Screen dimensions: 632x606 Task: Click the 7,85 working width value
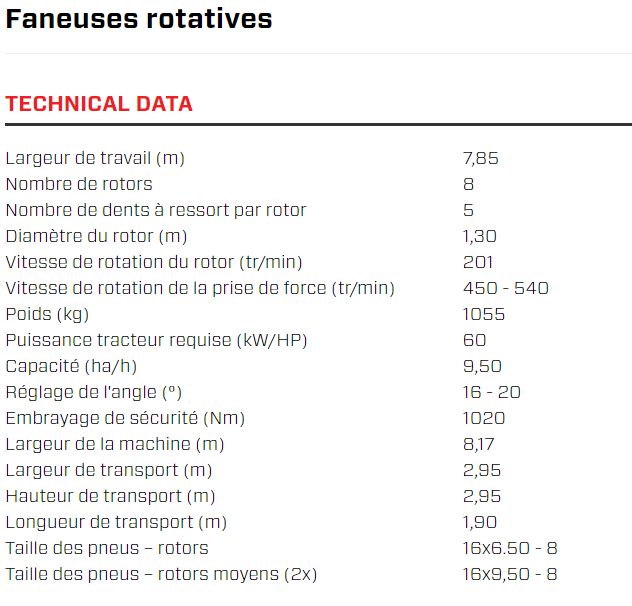pyautogui.click(x=480, y=158)
